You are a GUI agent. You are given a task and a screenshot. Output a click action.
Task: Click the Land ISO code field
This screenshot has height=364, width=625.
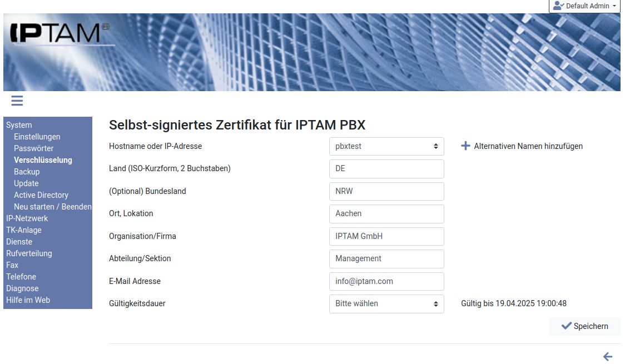click(386, 168)
